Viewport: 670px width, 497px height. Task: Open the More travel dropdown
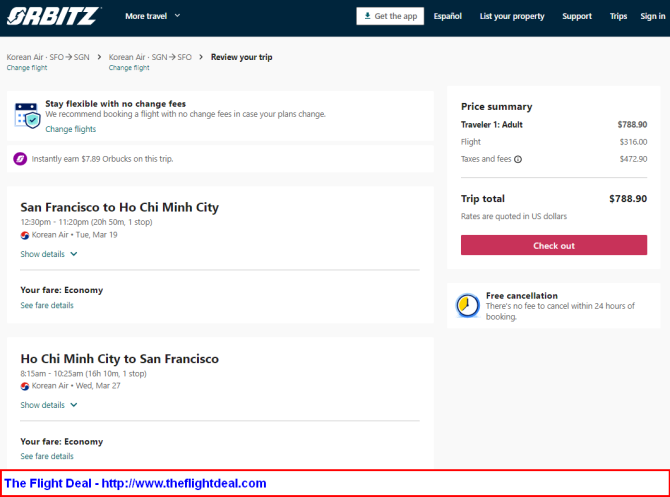tap(153, 16)
